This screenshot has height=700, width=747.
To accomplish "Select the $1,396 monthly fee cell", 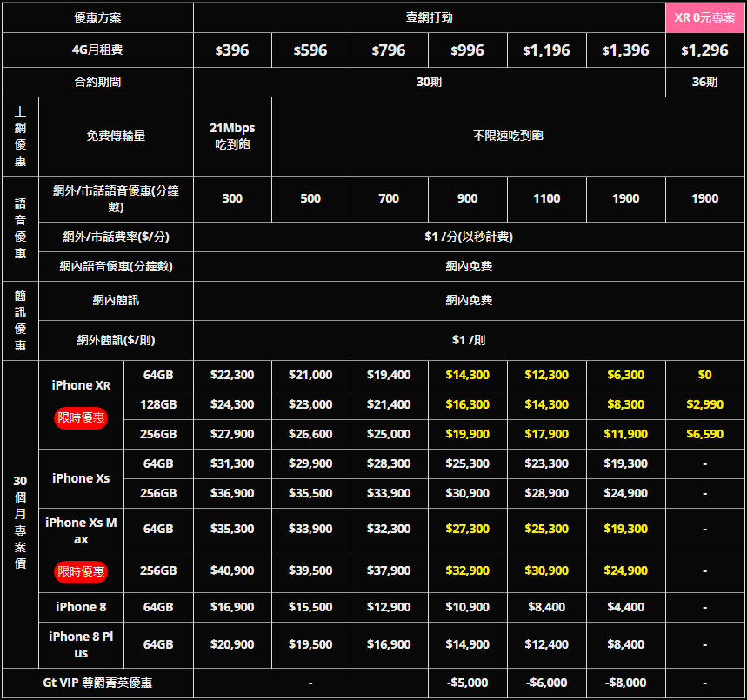I will (625, 50).
